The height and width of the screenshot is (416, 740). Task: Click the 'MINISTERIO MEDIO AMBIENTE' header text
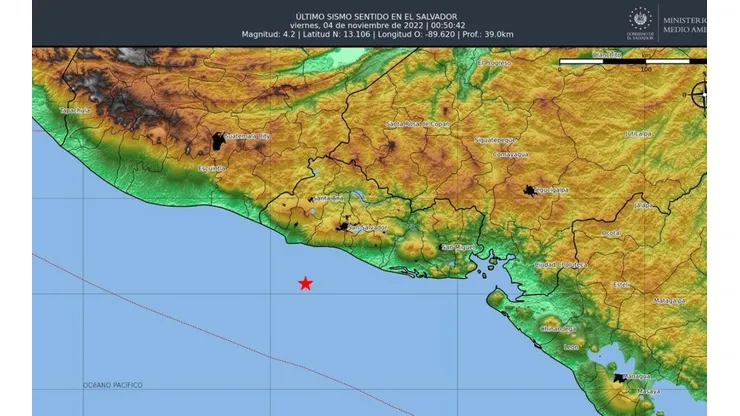pos(685,25)
